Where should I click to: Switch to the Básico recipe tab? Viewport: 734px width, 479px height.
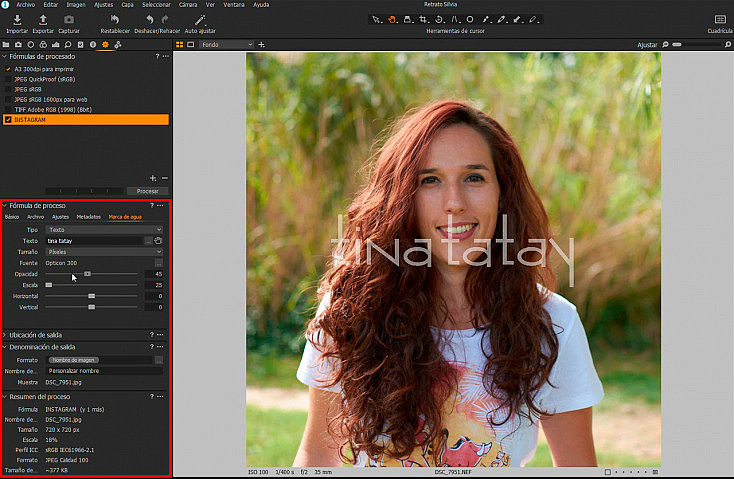pyautogui.click(x=12, y=217)
